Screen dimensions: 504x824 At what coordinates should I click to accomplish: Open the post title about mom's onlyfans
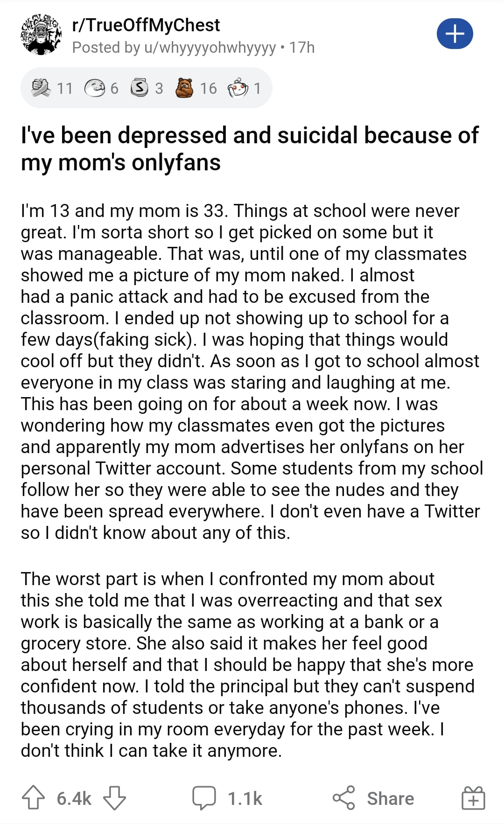coord(250,149)
